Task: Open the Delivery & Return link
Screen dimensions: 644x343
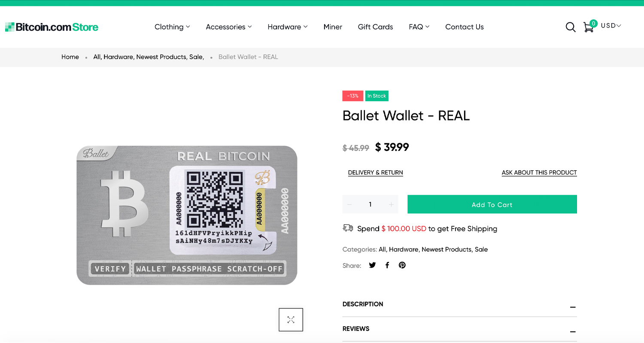Action: click(375, 172)
